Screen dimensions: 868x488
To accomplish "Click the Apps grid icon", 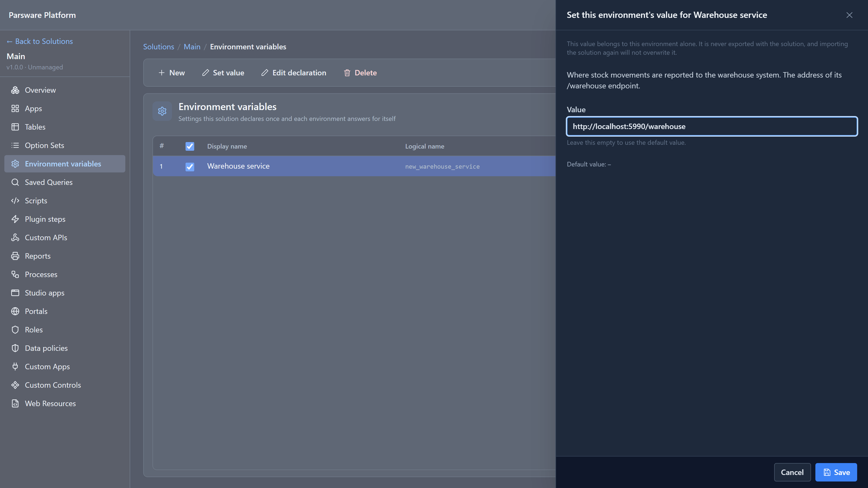I will click(x=15, y=108).
